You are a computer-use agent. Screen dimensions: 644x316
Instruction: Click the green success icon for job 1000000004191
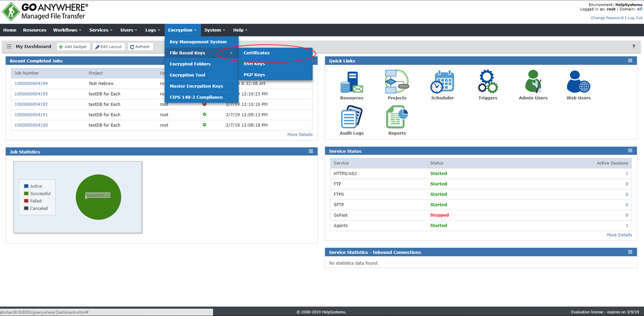pyautogui.click(x=205, y=114)
